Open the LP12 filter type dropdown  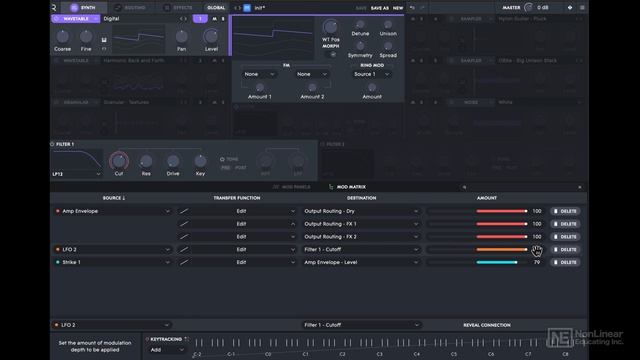click(x=76, y=174)
